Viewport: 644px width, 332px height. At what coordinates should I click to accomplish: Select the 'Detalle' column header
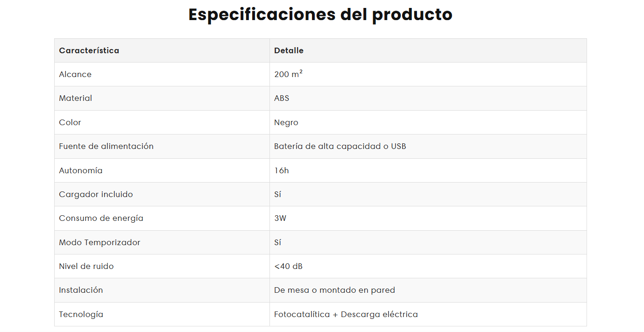(x=289, y=50)
